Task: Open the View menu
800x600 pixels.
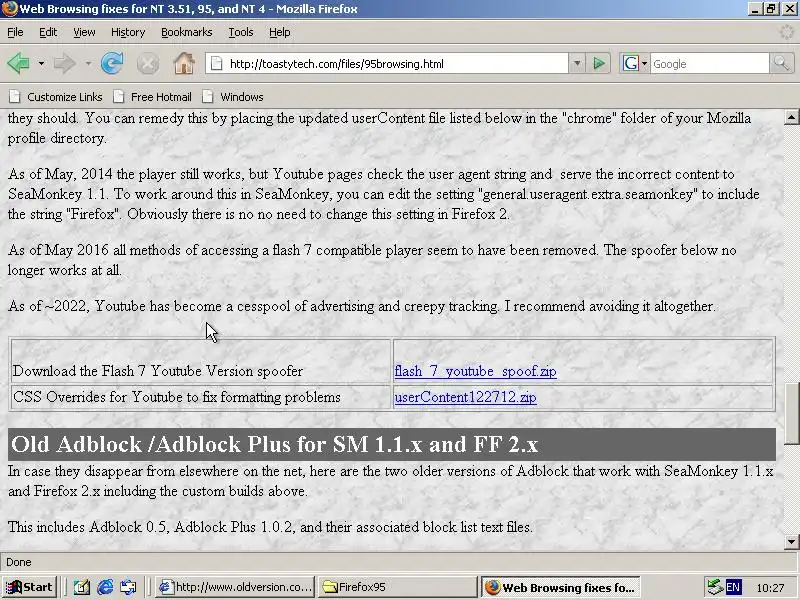Action: [84, 32]
